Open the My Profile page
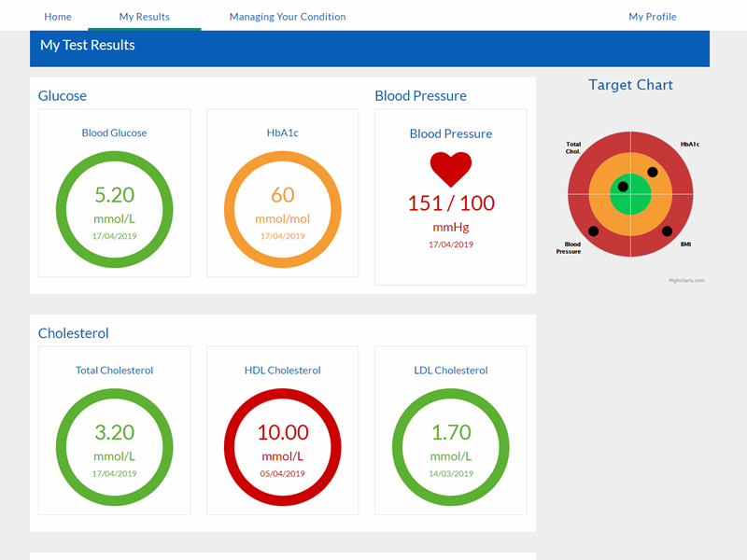The width and height of the screenshot is (747, 560). click(x=652, y=17)
